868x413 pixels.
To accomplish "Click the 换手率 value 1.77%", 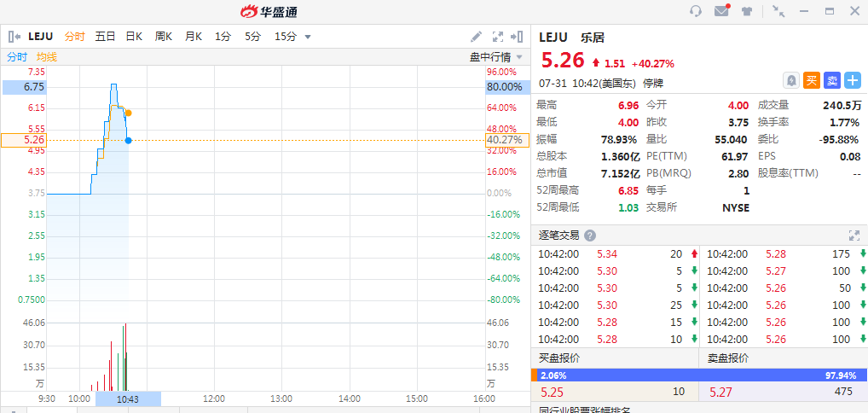I will (845, 123).
